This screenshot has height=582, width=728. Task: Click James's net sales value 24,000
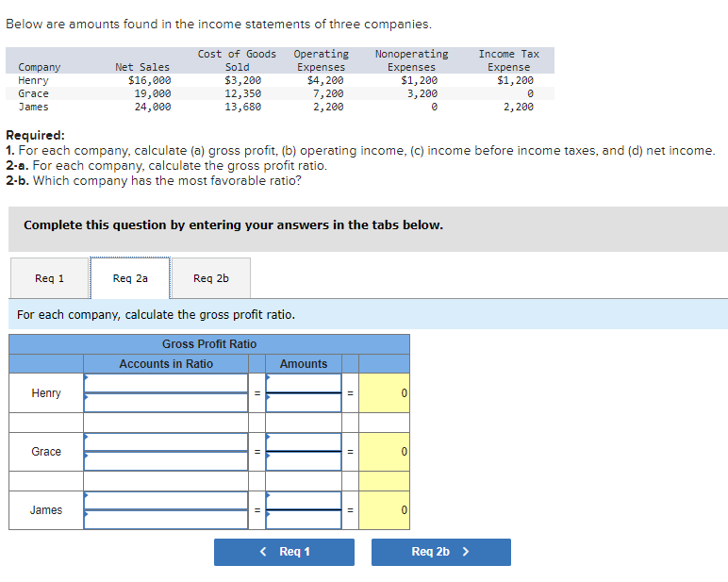tap(153, 107)
